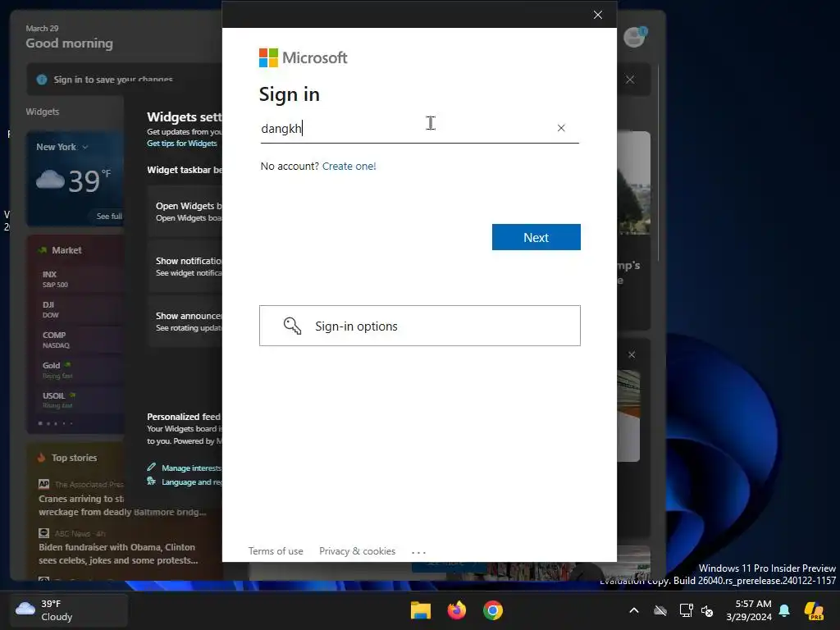The height and width of the screenshot is (630, 840).
Task: Click the Open Widgets board setting card
Action: 185,212
